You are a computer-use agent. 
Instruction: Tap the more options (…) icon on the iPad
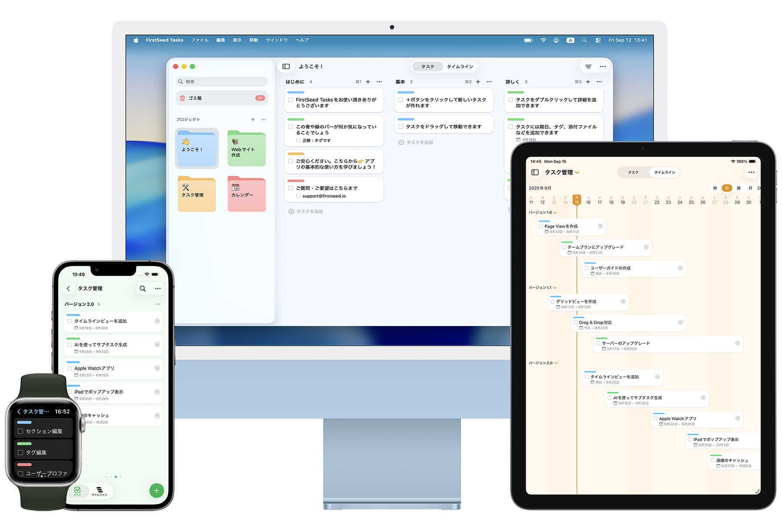[752, 172]
